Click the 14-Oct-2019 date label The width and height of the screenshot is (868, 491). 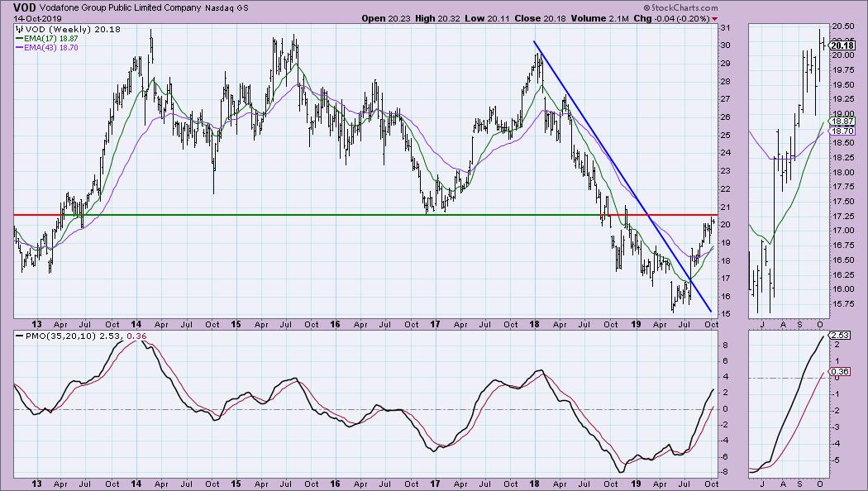click(x=38, y=18)
